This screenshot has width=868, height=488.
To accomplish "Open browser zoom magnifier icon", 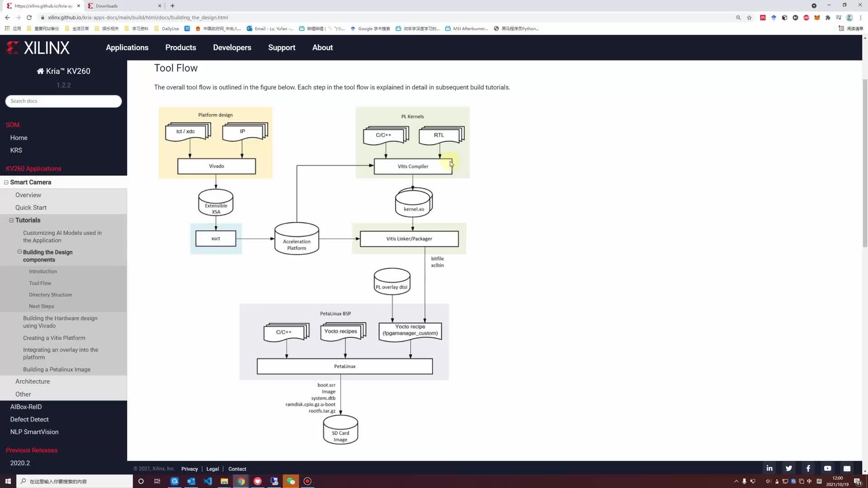I will coord(738,18).
